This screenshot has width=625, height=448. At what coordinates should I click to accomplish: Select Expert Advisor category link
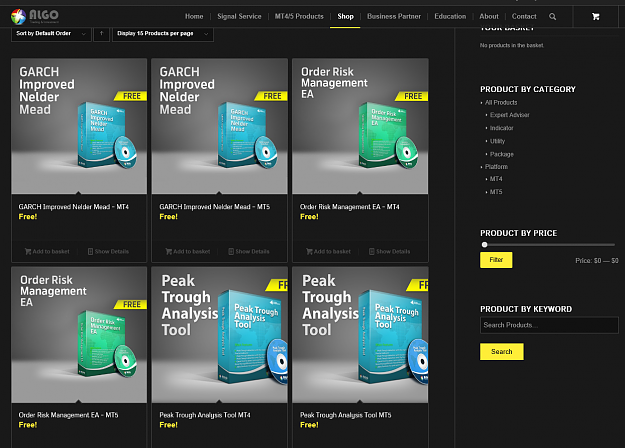[x=509, y=115]
